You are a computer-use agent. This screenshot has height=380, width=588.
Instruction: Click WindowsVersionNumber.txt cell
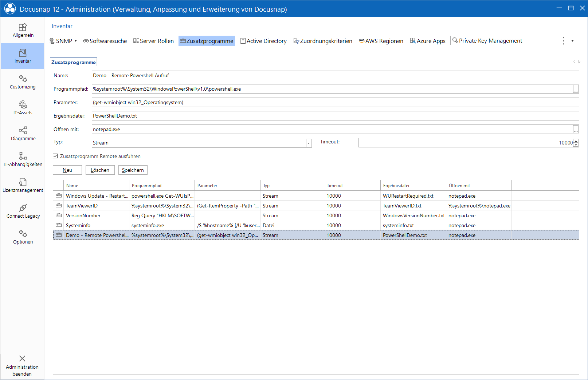(413, 215)
